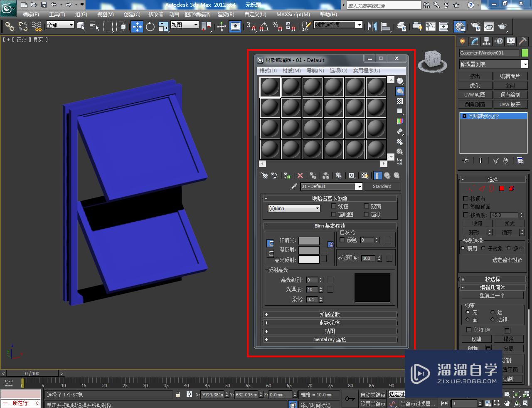Enable the 面状 (Faceted) checkbox
Image resolution: width=532 pixels, height=408 pixels.
366,215
